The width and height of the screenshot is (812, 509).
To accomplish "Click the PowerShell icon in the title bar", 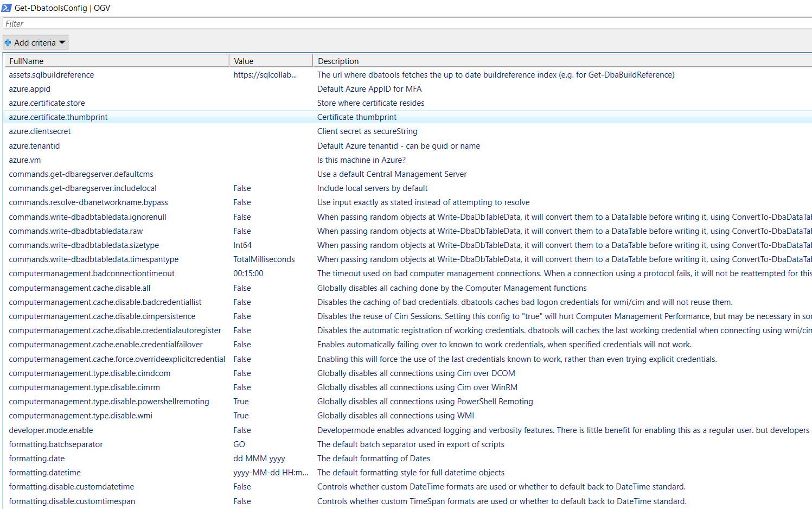I will pos(8,8).
